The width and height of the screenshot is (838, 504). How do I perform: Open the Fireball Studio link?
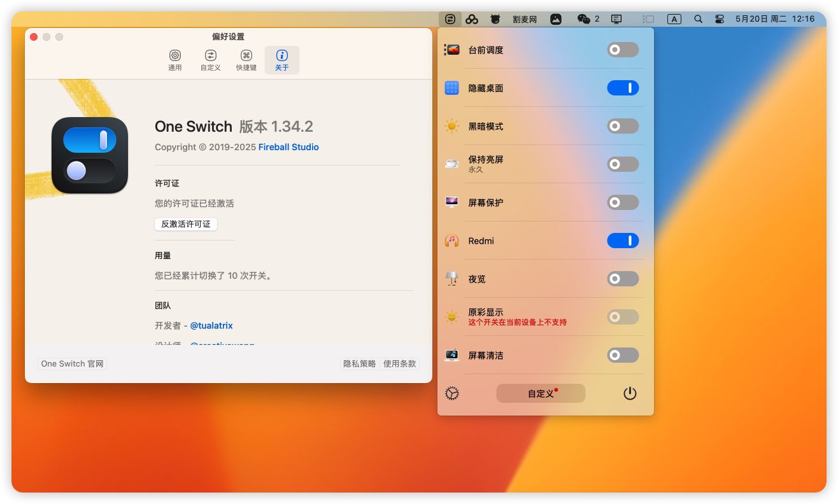(288, 147)
